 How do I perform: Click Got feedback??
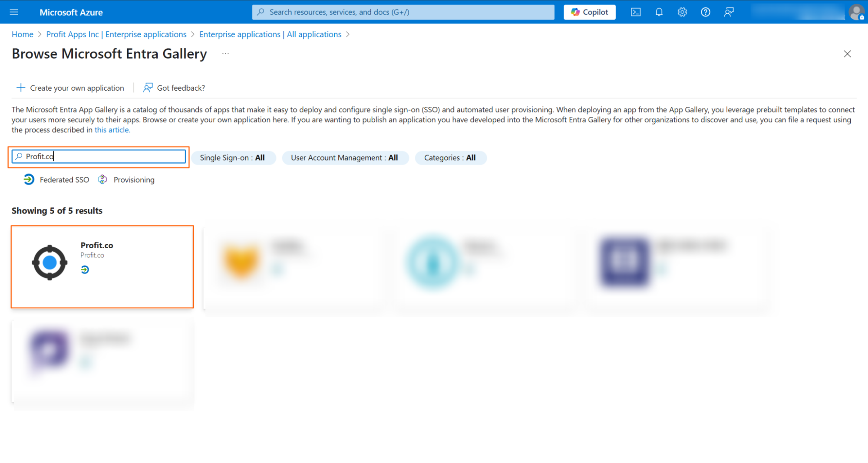(x=174, y=88)
